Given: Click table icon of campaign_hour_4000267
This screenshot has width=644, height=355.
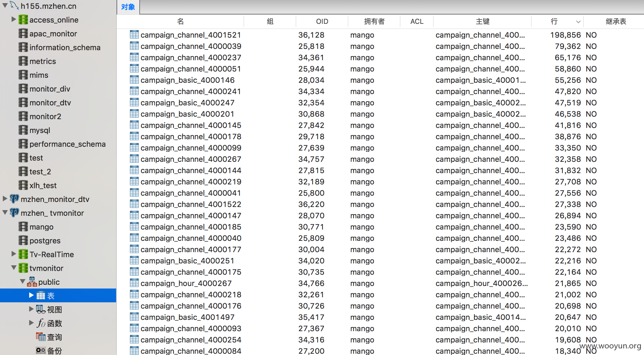Looking at the screenshot, I should pyautogui.click(x=134, y=283).
